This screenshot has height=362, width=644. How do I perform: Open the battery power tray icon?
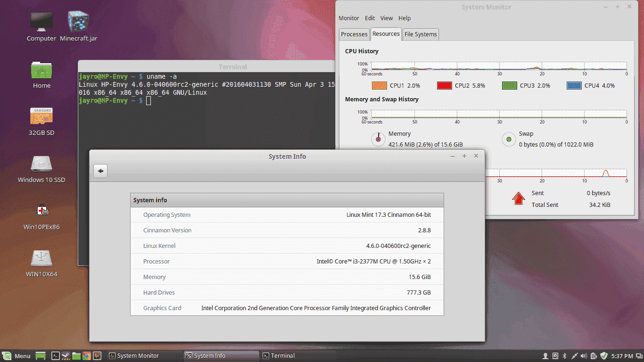pos(594,356)
